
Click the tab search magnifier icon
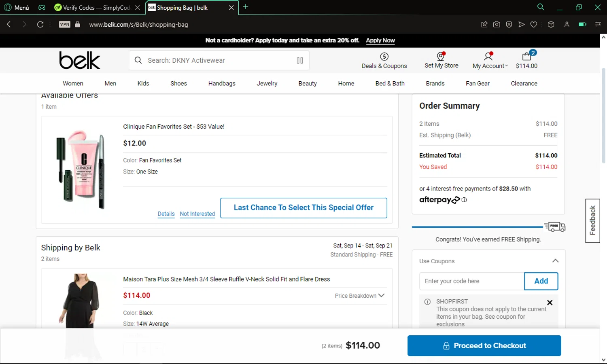click(541, 7)
